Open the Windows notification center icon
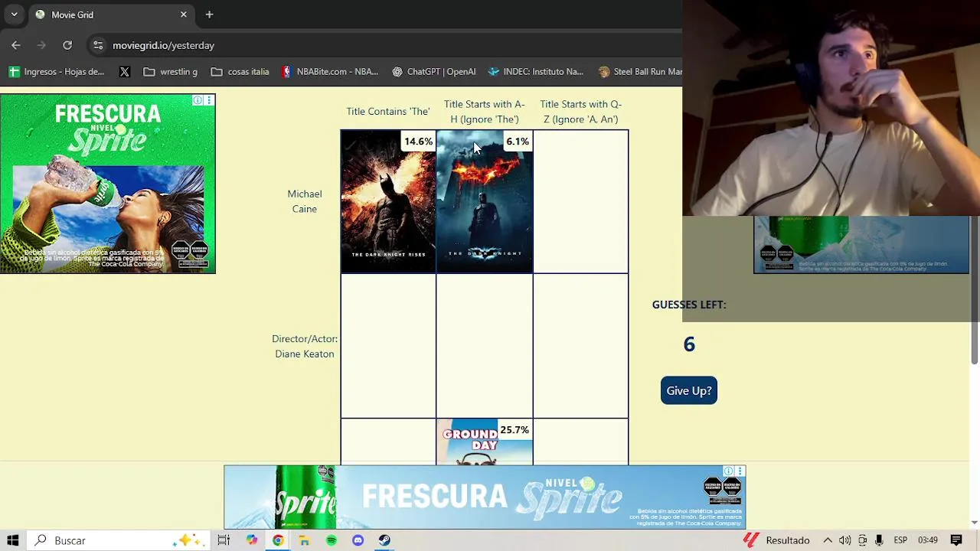Viewport: 980px width, 551px height. click(x=956, y=540)
